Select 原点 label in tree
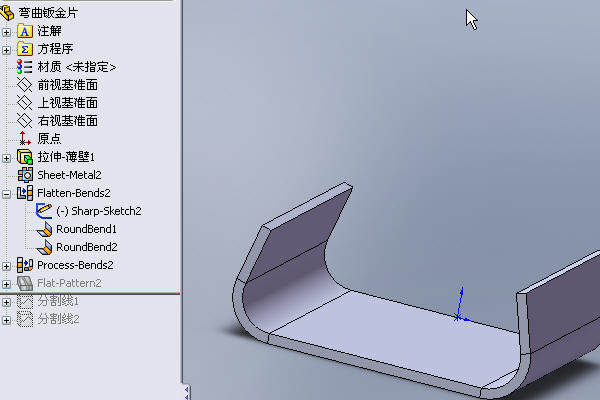 [49, 139]
